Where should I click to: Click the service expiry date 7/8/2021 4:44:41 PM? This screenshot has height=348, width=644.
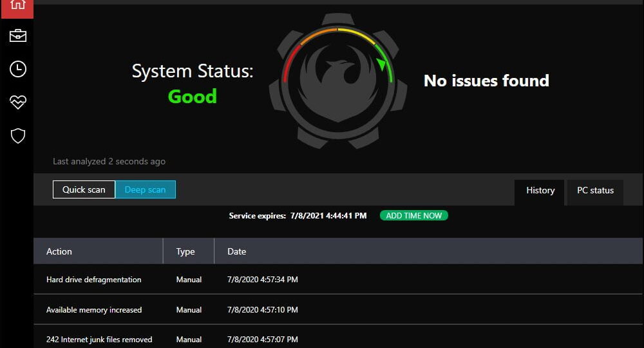328,216
